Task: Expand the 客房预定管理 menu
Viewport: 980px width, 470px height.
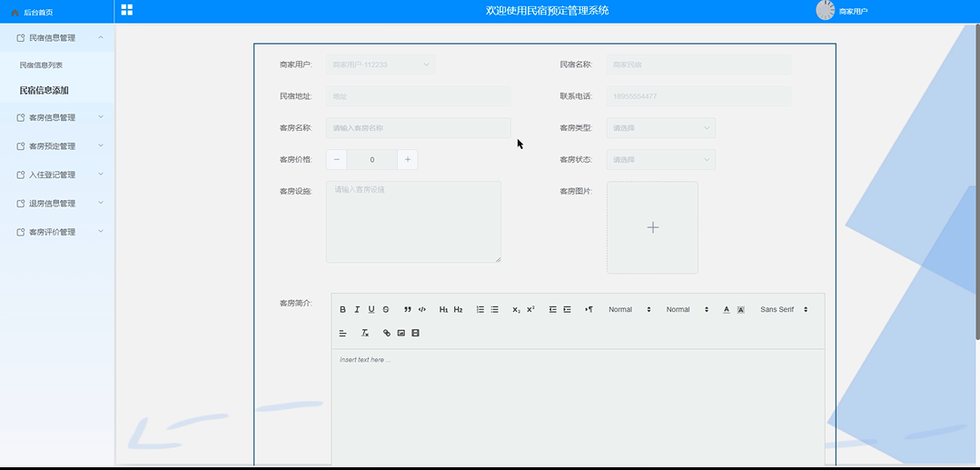Action: pos(57,145)
